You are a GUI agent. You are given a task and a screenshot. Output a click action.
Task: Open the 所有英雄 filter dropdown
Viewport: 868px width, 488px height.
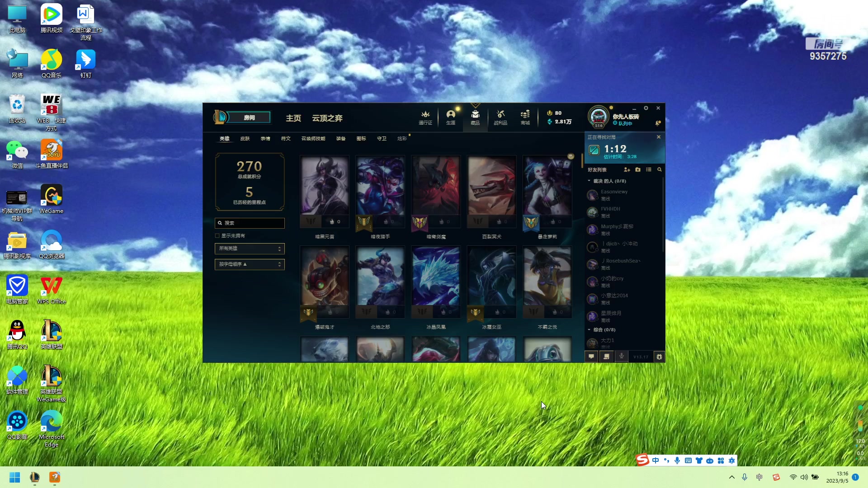pos(250,249)
